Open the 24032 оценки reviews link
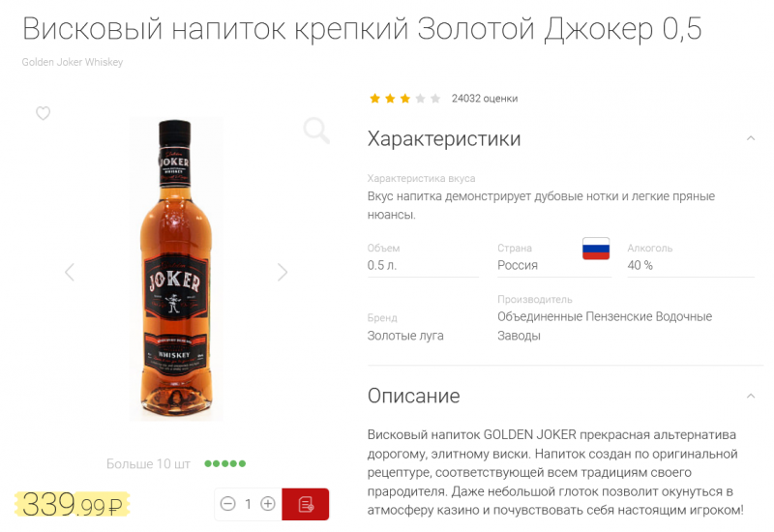774x532 pixels. click(485, 99)
